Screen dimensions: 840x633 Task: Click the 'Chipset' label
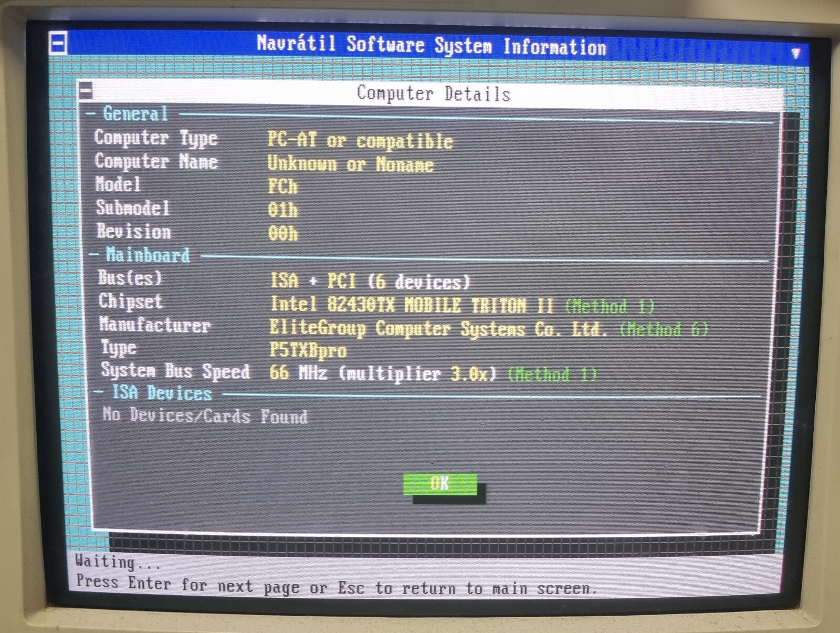(130, 301)
